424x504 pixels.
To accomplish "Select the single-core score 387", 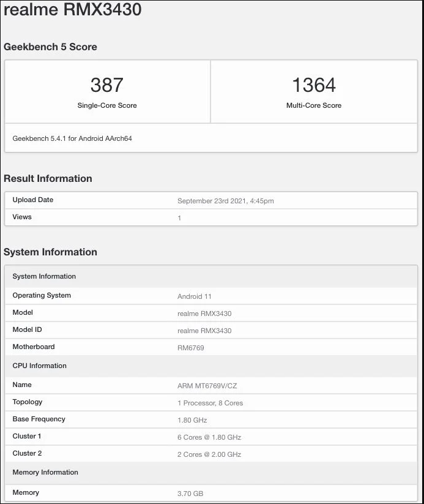I will (107, 85).
